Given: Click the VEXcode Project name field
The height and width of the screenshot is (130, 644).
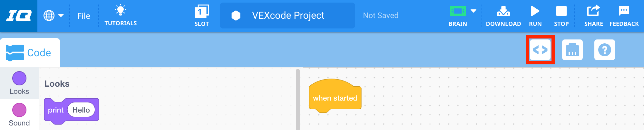Looking at the screenshot, I should (x=288, y=16).
